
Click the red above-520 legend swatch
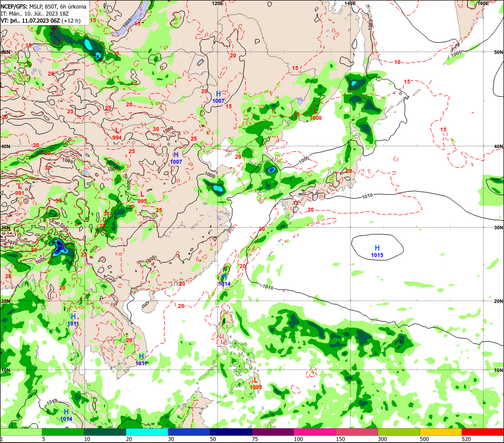483,432
